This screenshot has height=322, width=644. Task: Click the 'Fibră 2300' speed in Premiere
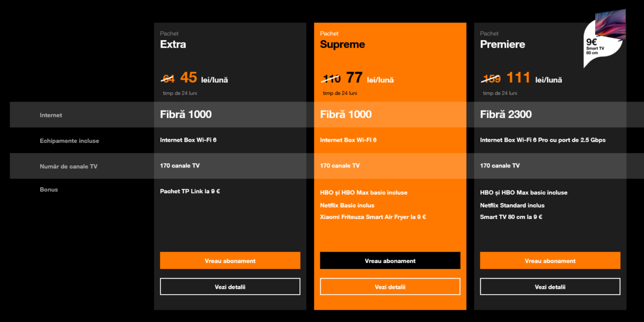tap(506, 114)
